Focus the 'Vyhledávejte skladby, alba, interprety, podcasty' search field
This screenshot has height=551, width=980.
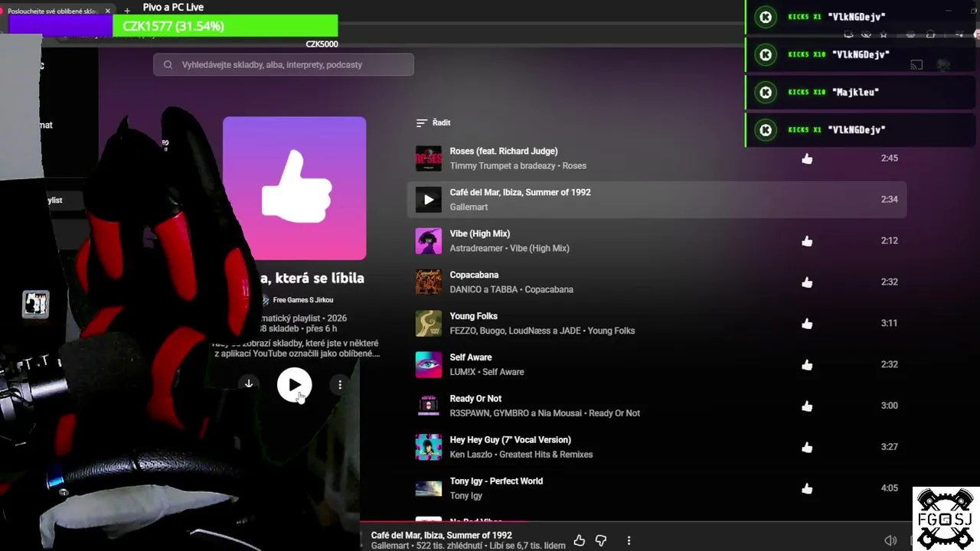pyautogui.click(x=283, y=65)
